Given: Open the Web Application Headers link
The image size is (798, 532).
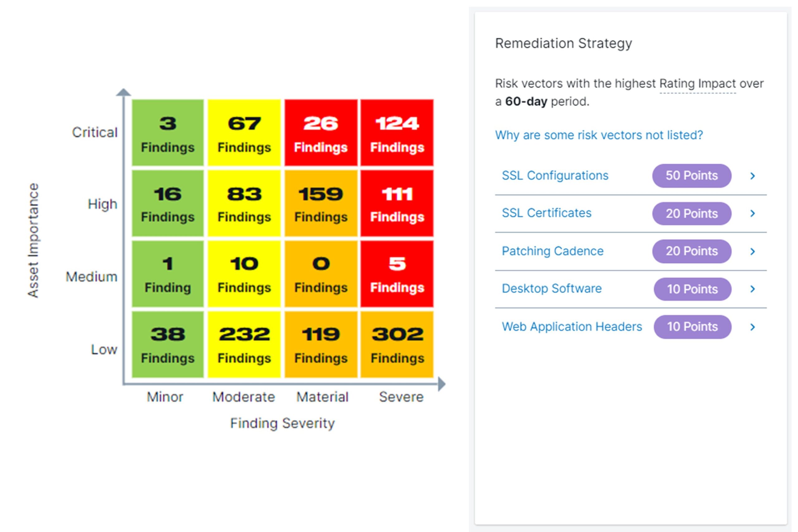Looking at the screenshot, I should pos(571,327).
